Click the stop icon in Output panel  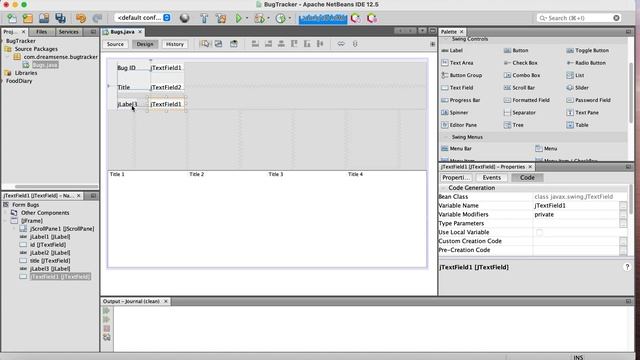pos(107,329)
